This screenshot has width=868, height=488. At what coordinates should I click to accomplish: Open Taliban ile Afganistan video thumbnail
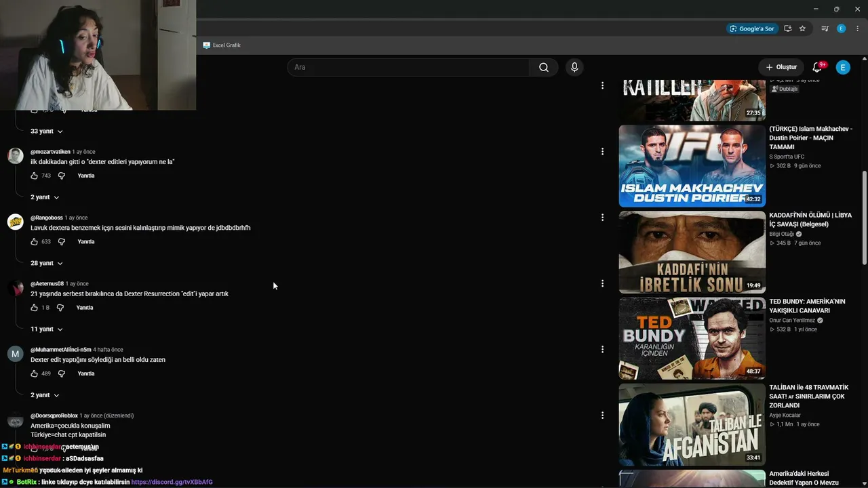click(x=692, y=425)
